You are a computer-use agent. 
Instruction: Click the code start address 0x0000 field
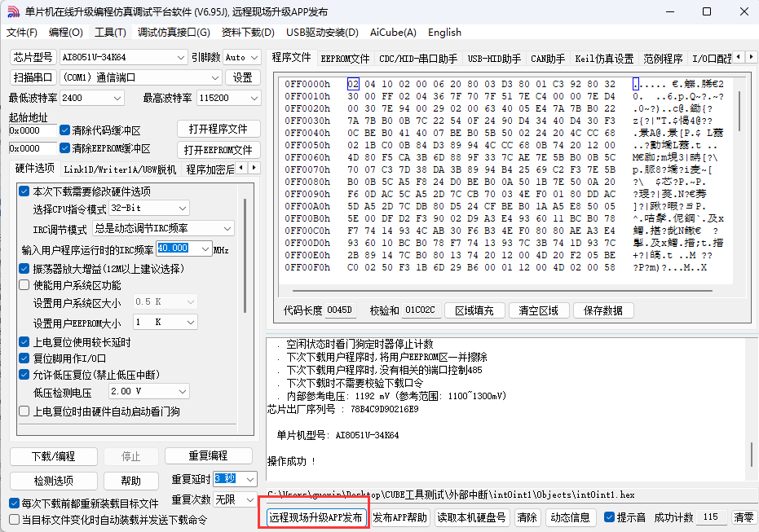tap(33, 130)
